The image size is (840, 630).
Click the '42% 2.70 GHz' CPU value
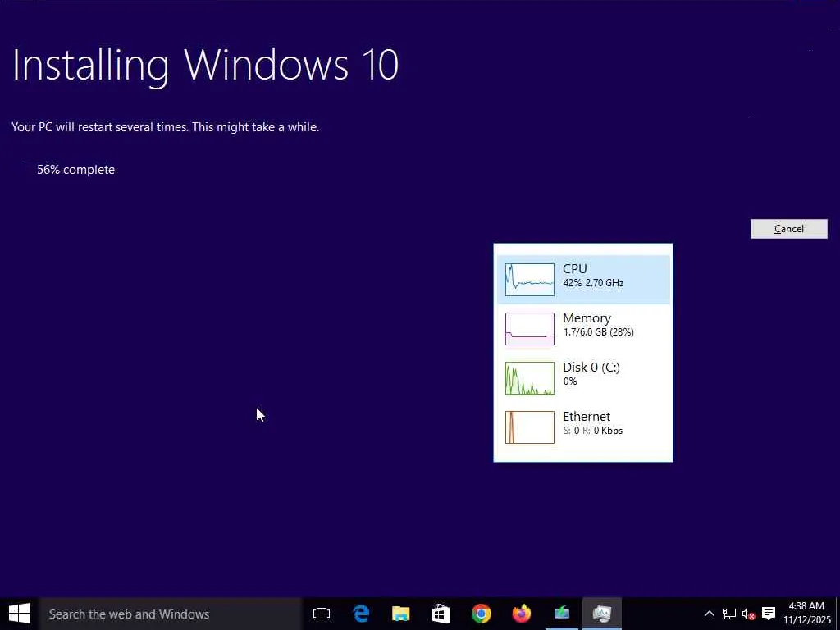coord(593,283)
